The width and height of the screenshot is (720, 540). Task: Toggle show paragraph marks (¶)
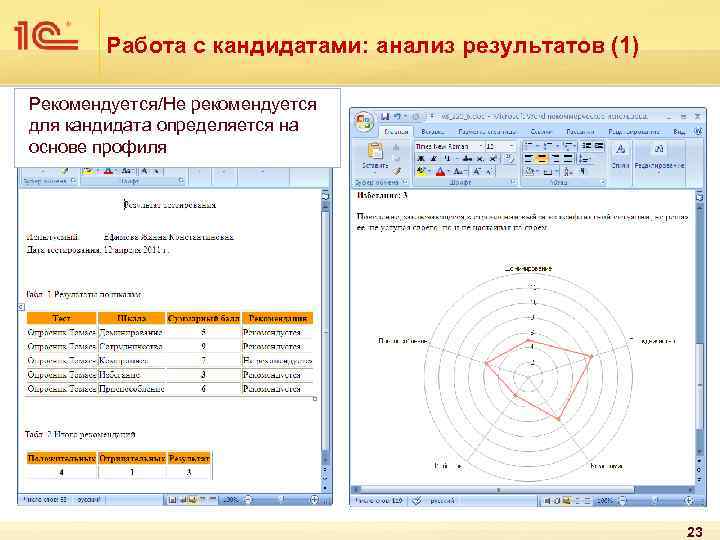[582, 171]
